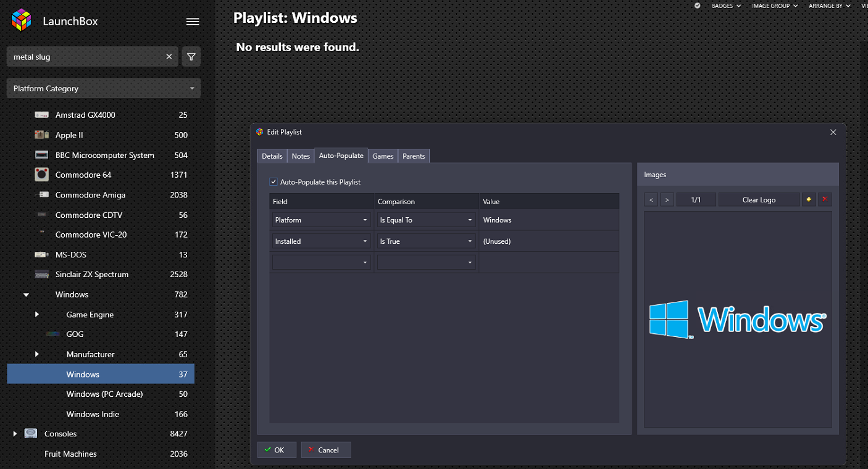Open the BADGES dropdown menu

(x=726, y=6)
